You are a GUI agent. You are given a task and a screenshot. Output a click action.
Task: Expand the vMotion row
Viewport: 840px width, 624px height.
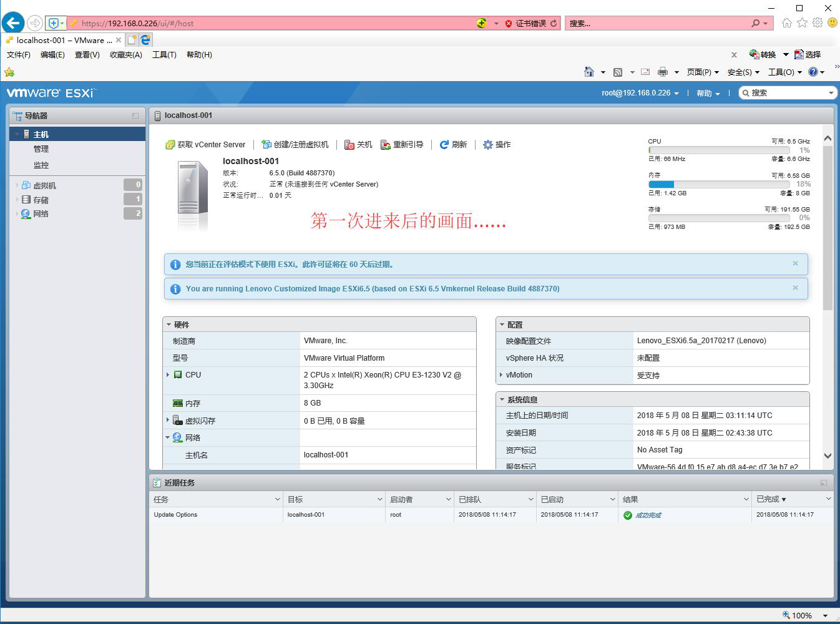point(501,374)
